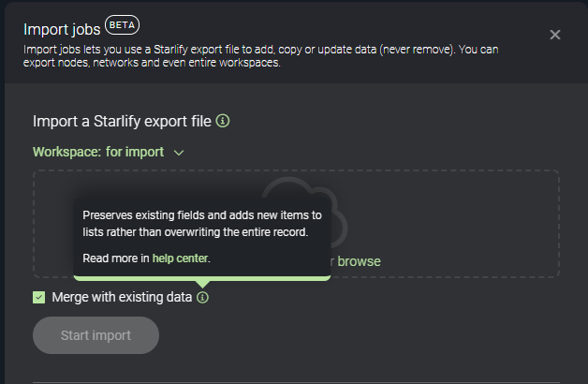The image size is (588, 384).
Task: Click the divider line below Start import
Action: pyautogui.click(x=296, y=381)
